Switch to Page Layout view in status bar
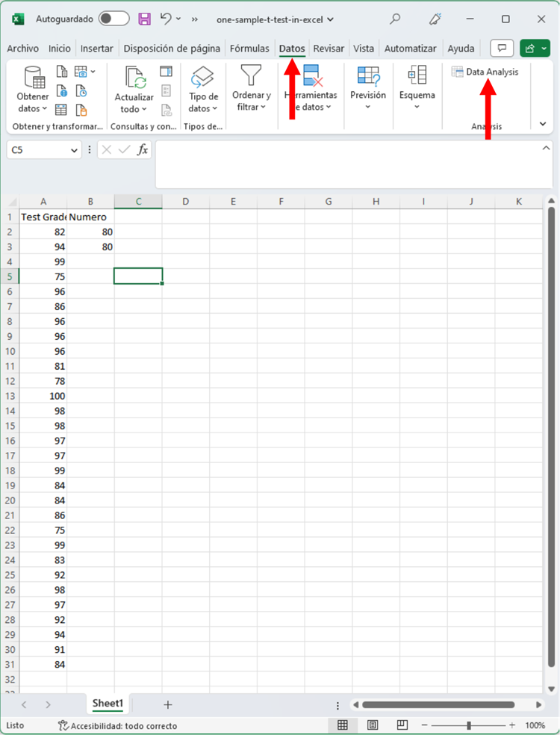 [372, 725]
